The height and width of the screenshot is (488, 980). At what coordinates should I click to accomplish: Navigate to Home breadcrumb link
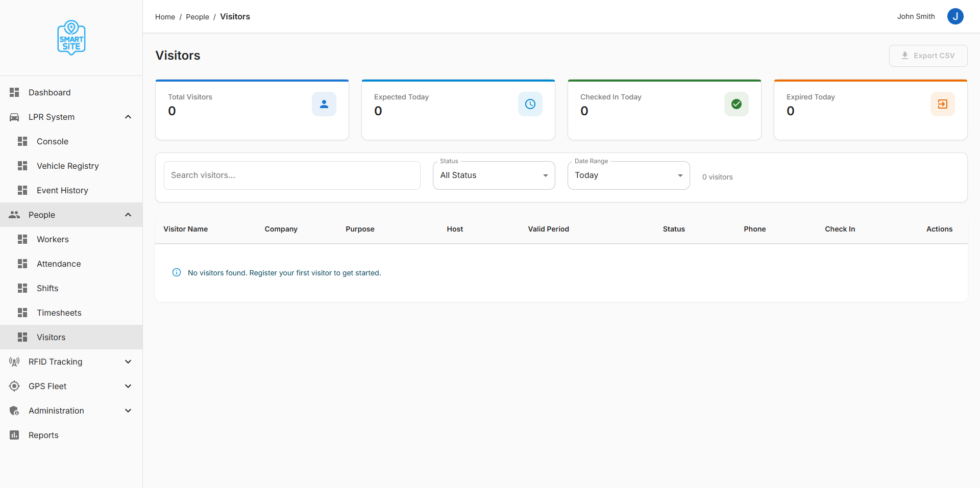(x=165, y=17)
